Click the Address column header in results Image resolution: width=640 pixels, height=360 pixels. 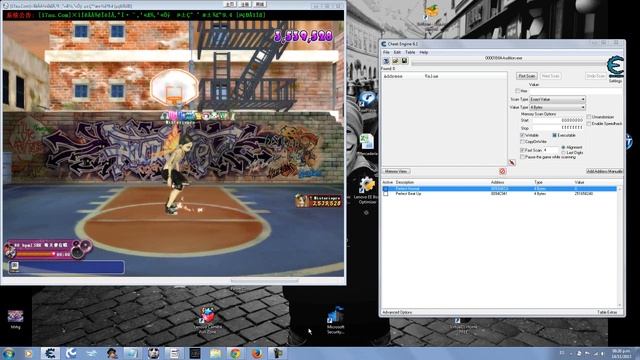click(x=393, y=76)
